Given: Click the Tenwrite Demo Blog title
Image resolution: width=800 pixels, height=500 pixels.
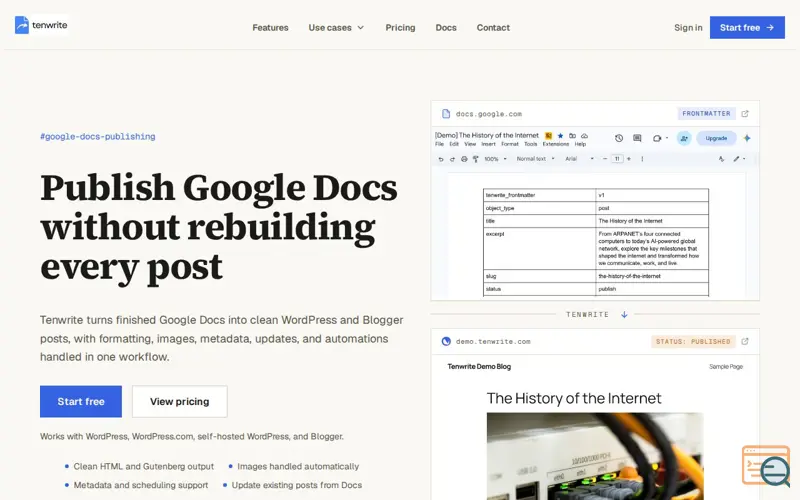Looking at the screenshot, I should [479, 366].
